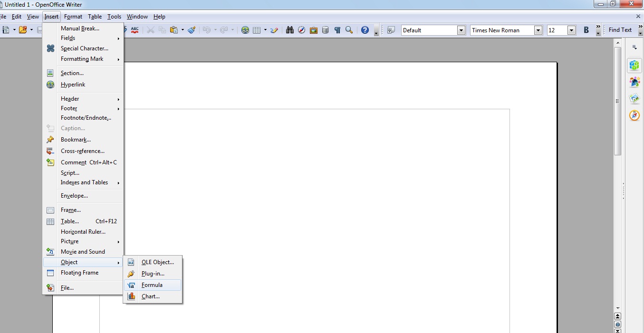Click the Undo arrow icon
Screen dimensions: 644x333
206,30
